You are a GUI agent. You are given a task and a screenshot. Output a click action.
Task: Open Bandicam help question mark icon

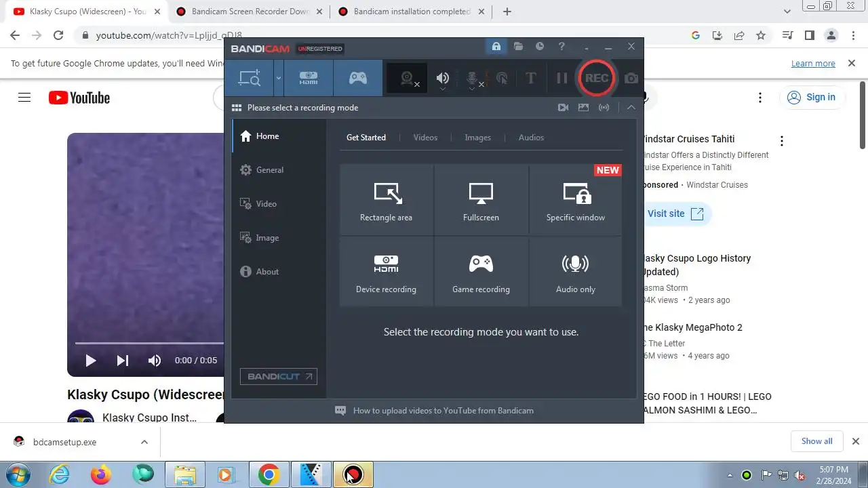[561, 47]
